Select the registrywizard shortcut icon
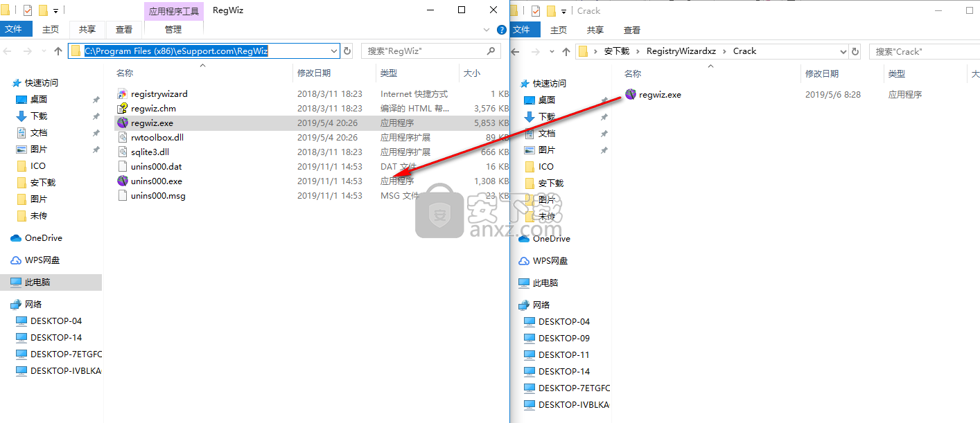Viewport: 980px width, 423px height. pyautogui.click(x=123, y=93)
